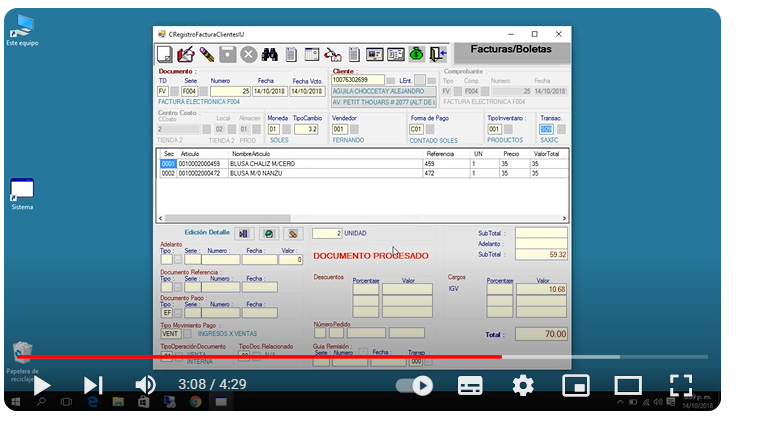Open Papelera de reciclaje desktop icon

click(22, 362)
